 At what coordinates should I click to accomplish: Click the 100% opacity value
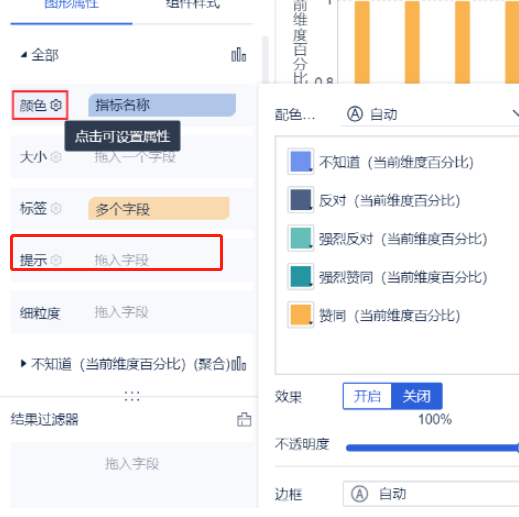(x=435, y=419)
